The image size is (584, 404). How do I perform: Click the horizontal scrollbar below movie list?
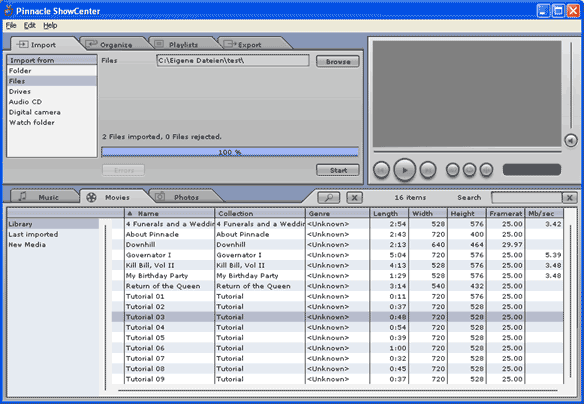point(337,391)
